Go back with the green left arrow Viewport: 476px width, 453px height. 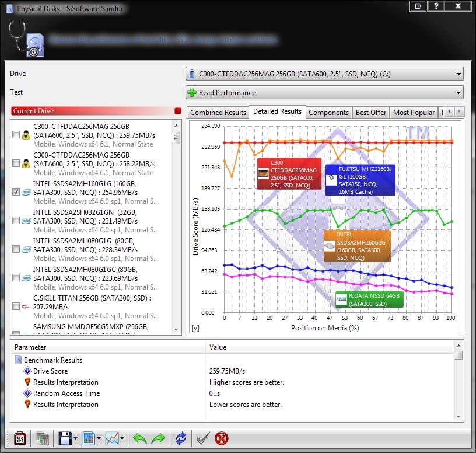pos(140,438)
